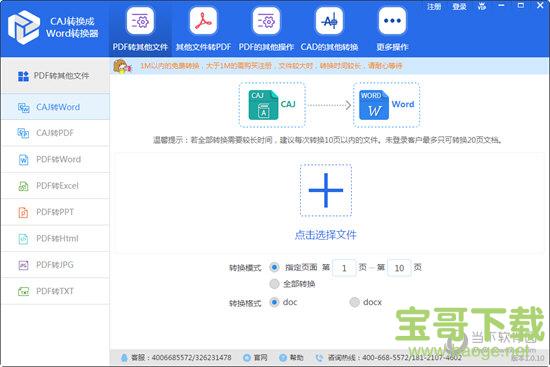Click the PDF转Word sidebar icon
Image resolution: width=550 pixels, height=367 pixels.
(24, 160)
